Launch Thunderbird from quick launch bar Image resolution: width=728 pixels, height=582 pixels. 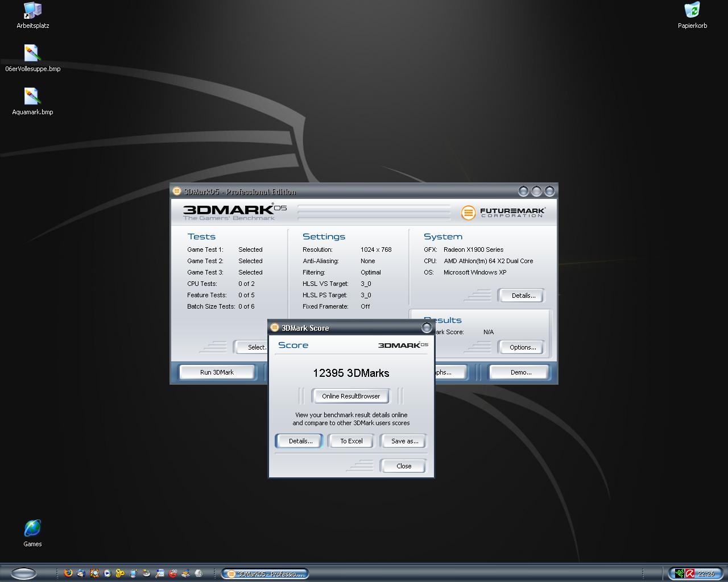click(81, 573)
